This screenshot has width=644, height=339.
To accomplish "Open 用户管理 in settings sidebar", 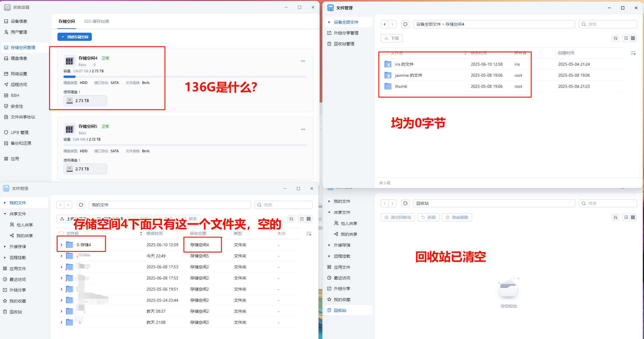I will pyautogui.click(x=19, y=32).
